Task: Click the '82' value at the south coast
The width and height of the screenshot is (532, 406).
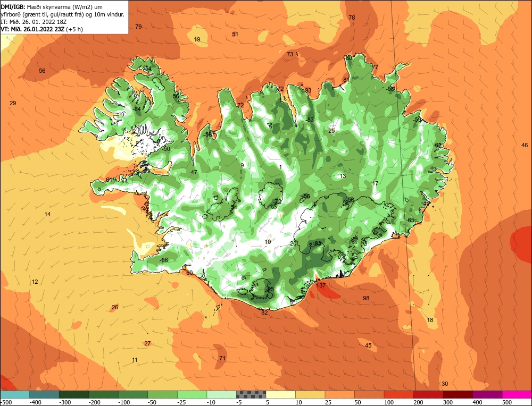Action: pyautogui.click(x=264, y=312)
